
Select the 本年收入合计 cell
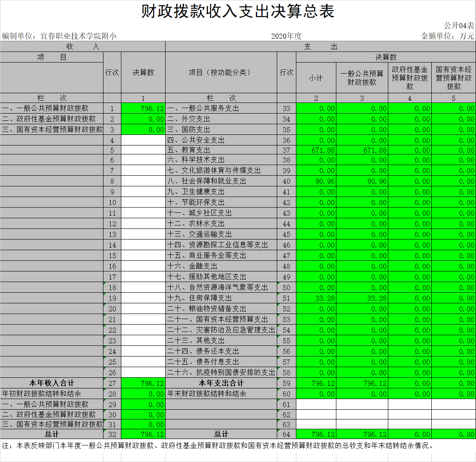click(x=52, y=383)
